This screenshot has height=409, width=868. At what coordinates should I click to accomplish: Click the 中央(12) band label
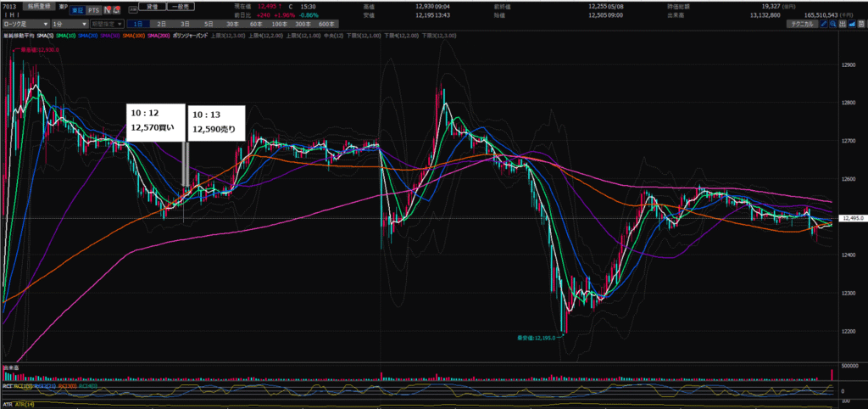333,36
